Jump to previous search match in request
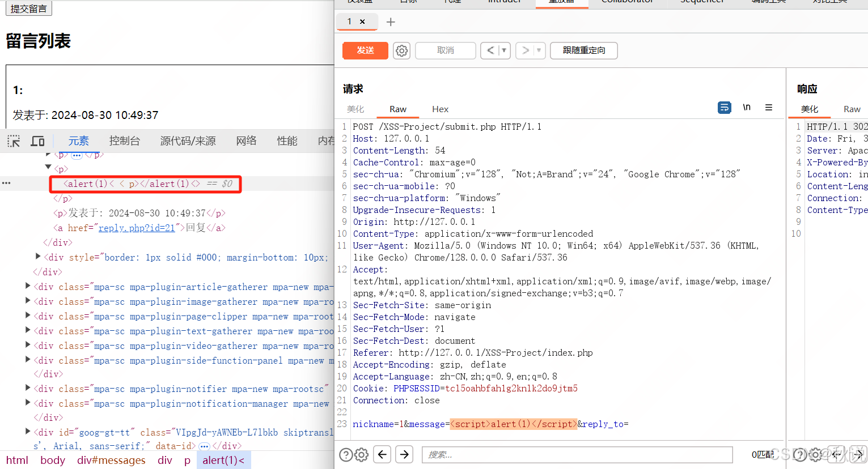Image resolution: width=868 pixels, height=469 pixels. [382, 454]
